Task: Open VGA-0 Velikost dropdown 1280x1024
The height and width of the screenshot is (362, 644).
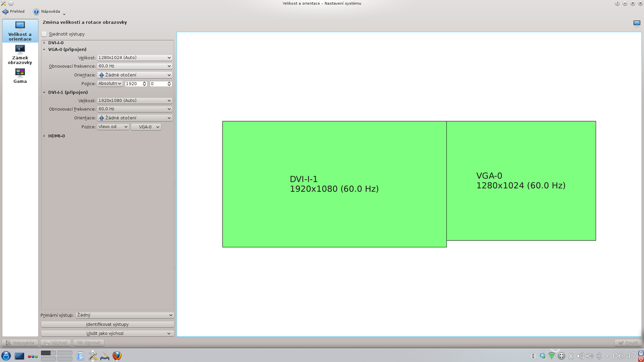Action: (x=134, y=58)
